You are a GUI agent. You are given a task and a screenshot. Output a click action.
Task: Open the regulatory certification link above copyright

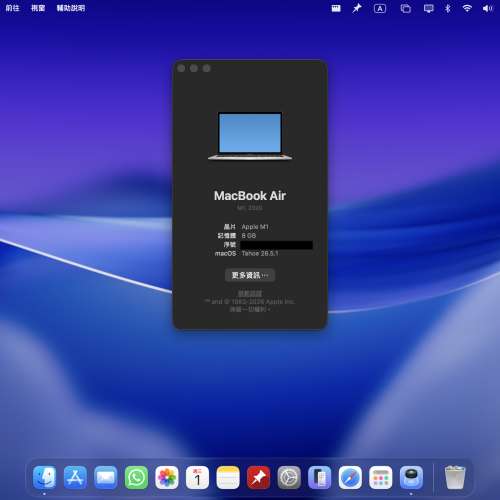(250, 294)
